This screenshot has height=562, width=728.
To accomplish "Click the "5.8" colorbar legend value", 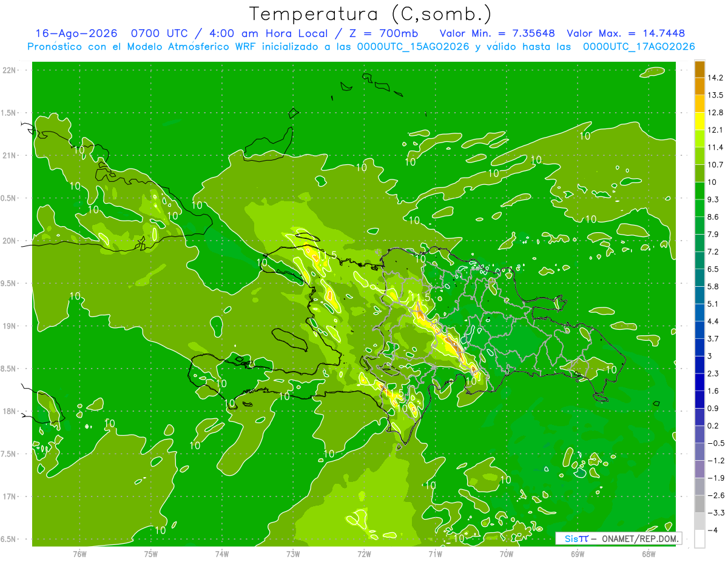I will (713, 286).
